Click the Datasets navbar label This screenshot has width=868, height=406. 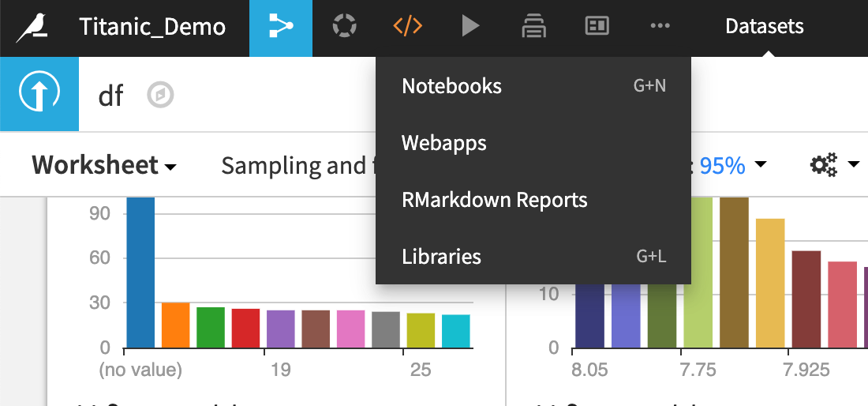click(x=765, y=27)
